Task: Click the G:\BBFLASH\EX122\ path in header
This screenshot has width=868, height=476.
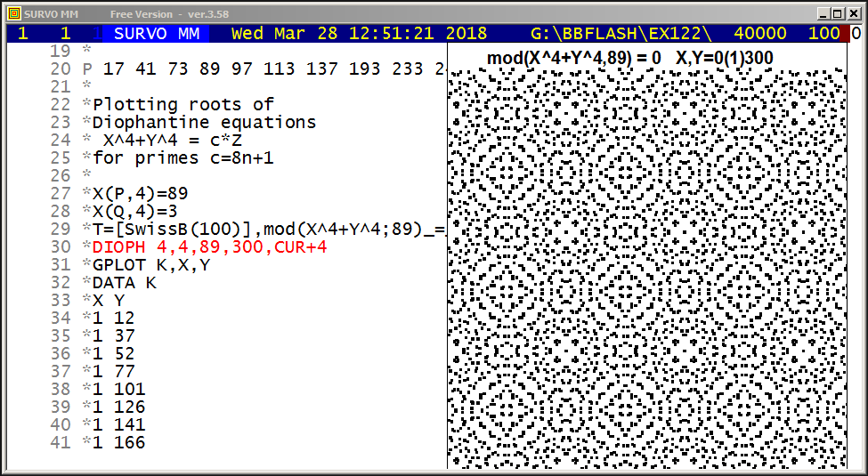Action: pyautogui.click(x=621, y=34)
